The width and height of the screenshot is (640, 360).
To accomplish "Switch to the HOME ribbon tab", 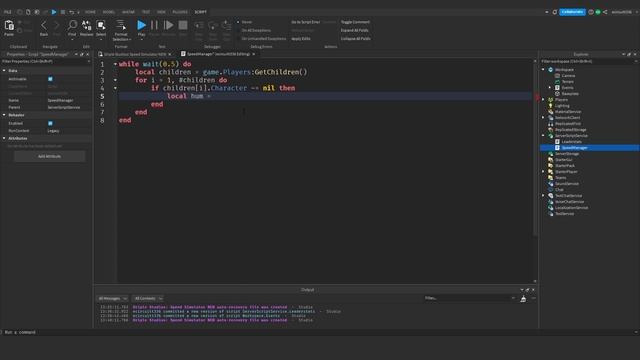I will (x=90, y=12).
